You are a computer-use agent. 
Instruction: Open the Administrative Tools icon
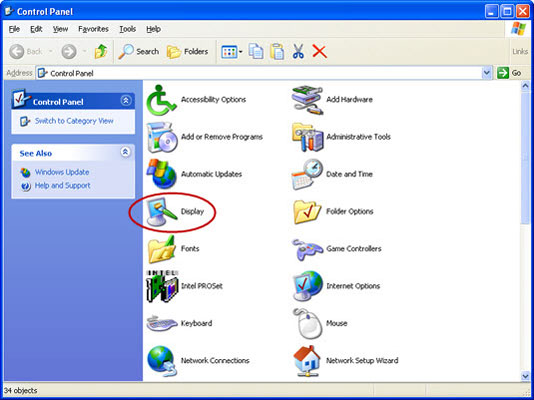tap(308, 137)
